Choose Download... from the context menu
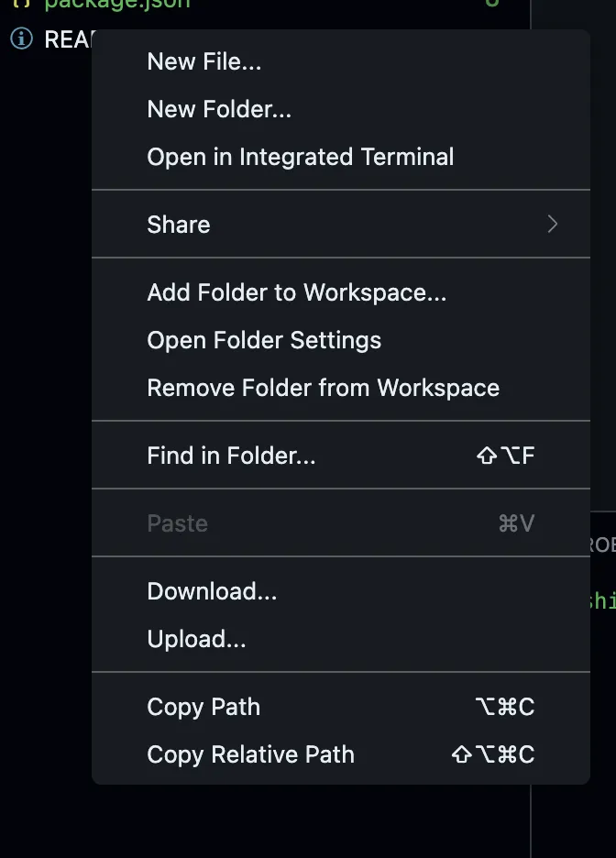 point(212,592)
